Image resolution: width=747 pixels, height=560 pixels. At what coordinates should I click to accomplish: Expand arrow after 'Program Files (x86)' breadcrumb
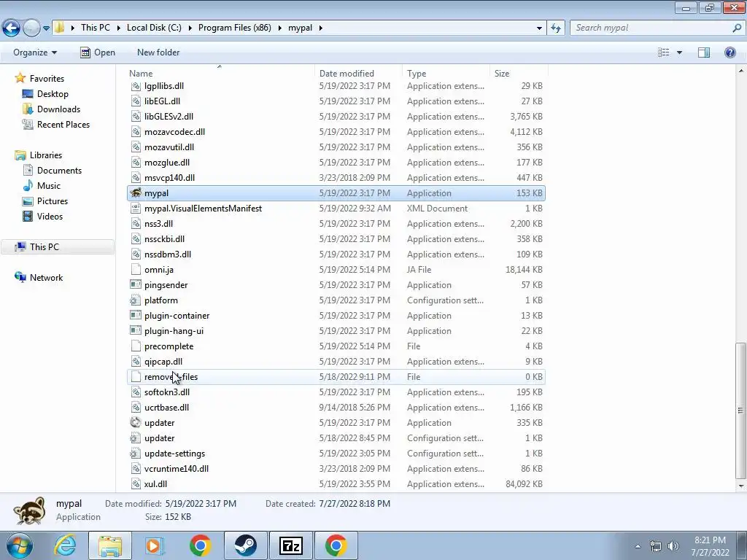coord(279,28)
